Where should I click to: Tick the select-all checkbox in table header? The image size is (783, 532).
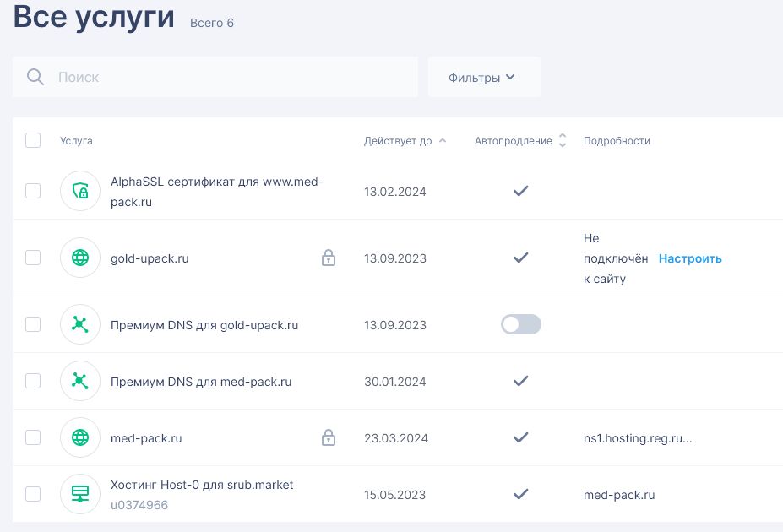click(33, 140)
